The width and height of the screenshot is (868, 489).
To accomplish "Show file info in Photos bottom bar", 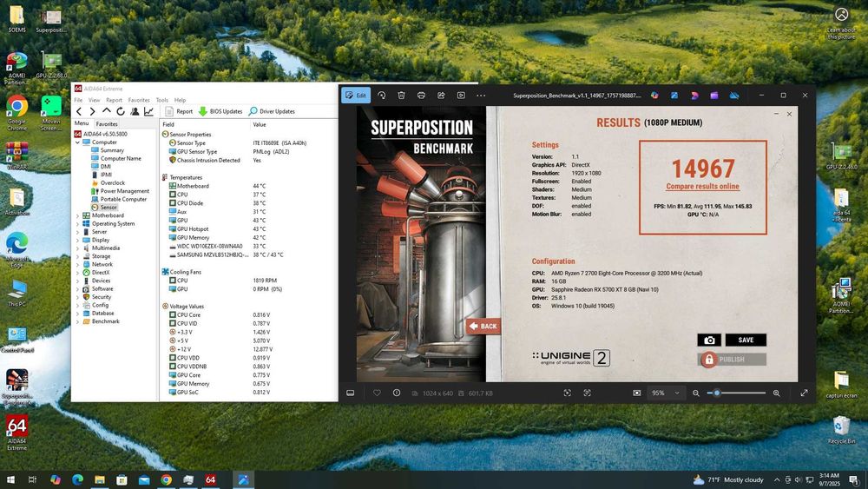I will [x=397, y=393].
